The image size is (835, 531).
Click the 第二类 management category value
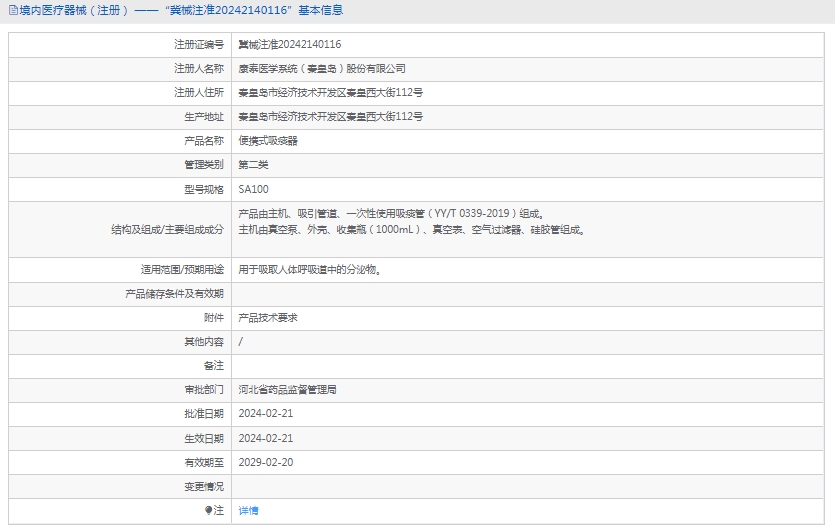[x=253, y=165]
